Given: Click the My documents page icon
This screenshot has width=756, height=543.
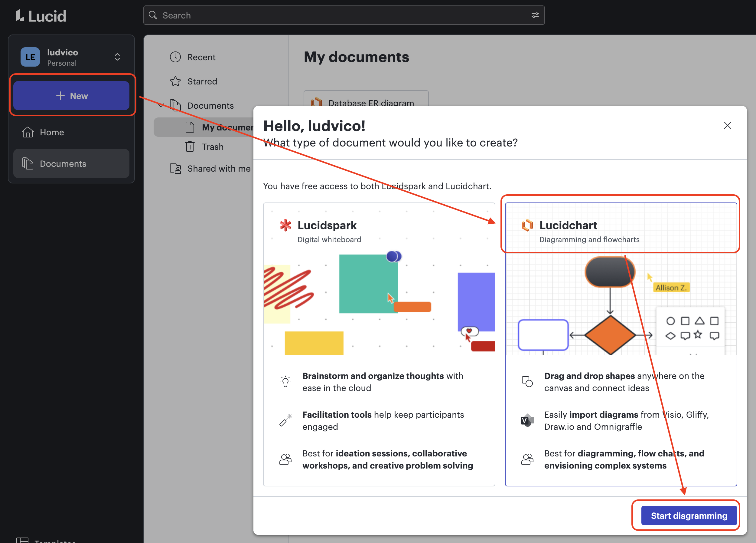Looking at the screenshot, I should click(x=190, y=127).
